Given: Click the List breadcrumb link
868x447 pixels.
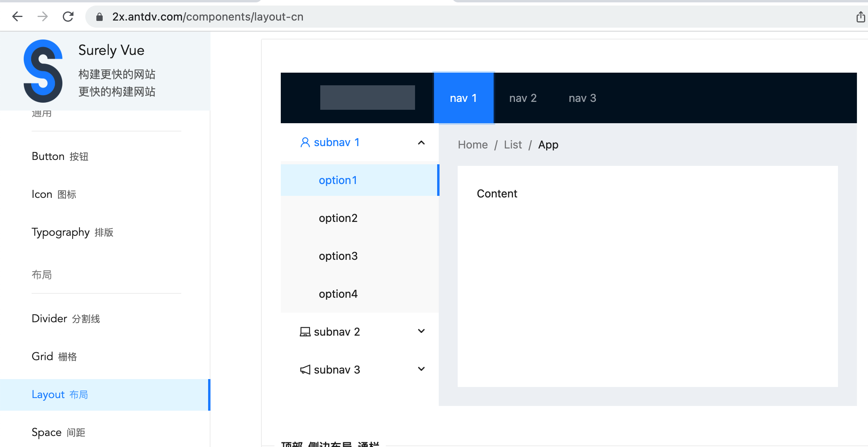Looking at the screenshot, I should coord(513,145).
